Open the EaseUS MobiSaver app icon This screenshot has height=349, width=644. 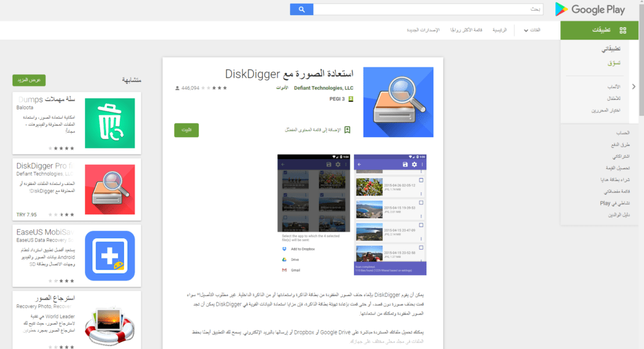pos(110,256)
